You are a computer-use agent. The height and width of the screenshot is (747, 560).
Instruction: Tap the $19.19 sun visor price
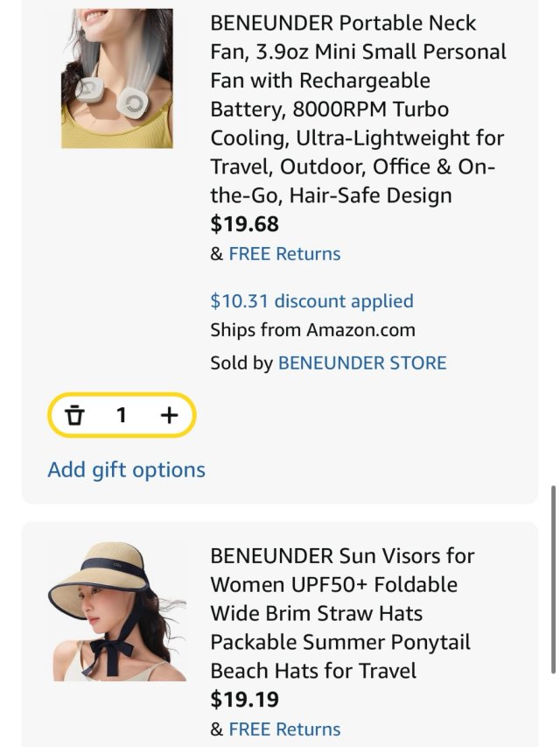pos(245,700)
